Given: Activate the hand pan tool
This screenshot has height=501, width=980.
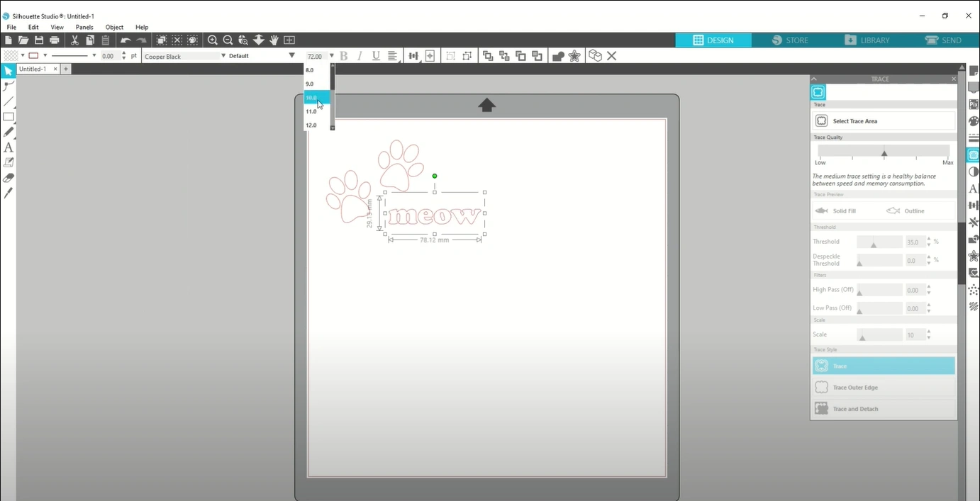Looking at the screenshot, I should [274, 40].
